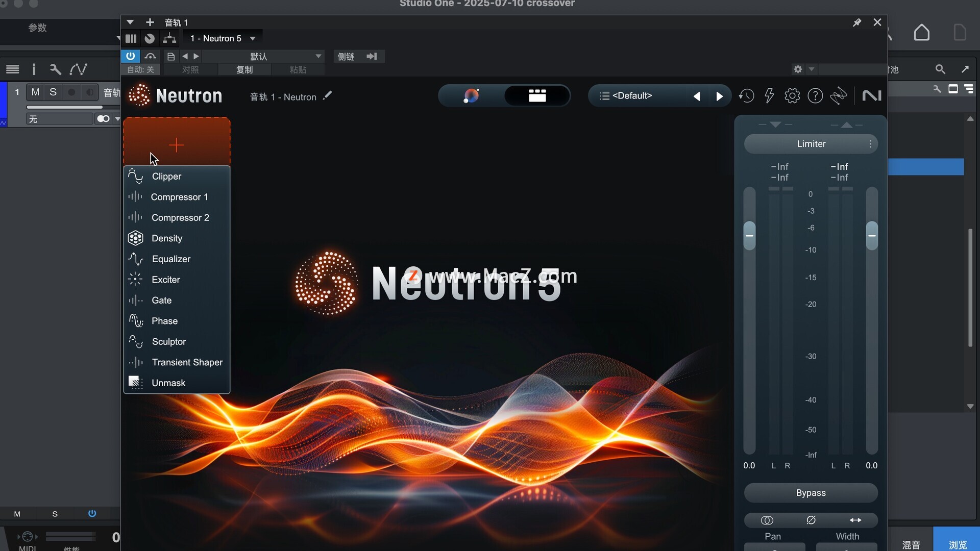Open dropdown arrow beside header gear
Viewport: 980px width, 551px height.
point(812,69)
